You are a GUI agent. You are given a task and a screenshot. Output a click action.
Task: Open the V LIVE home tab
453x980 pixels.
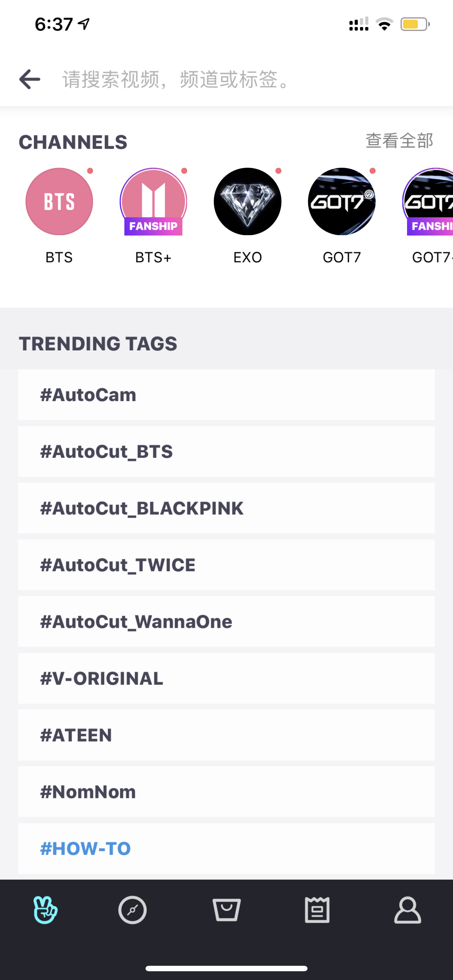(45, 910)
